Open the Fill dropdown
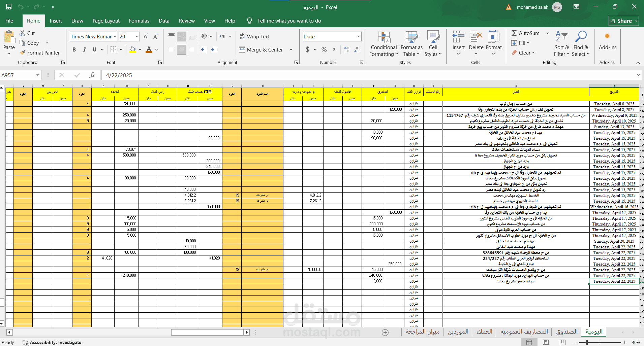The width and height of the screenshot is (644, 346). point(520,43)
